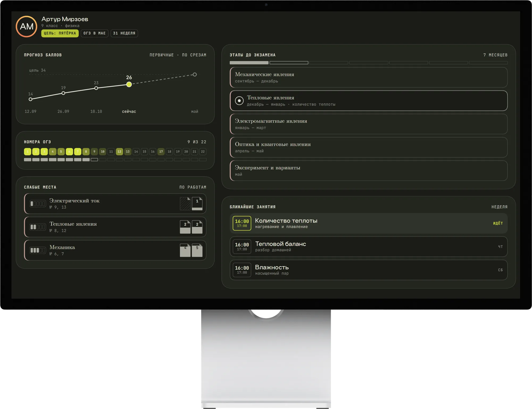This screenshot has width=532, height=409.
Task: Open the hatched empty work icon for Электрический ток
Action: pyautogui.click(x=185, y=204)
